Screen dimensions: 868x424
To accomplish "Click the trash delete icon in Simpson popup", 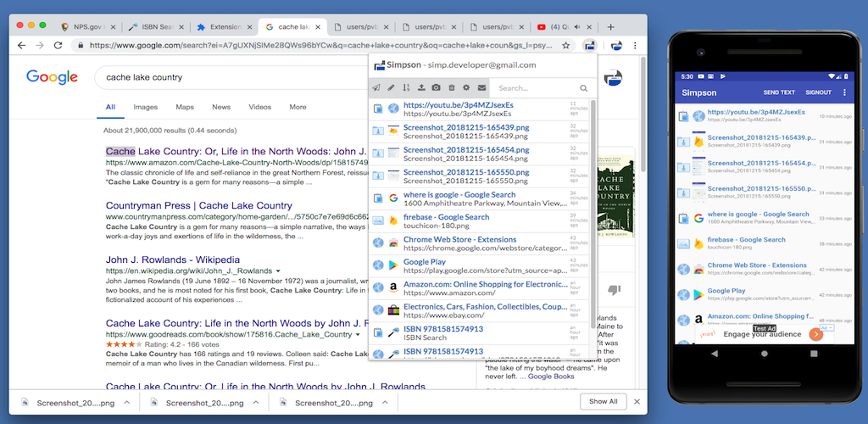I will 451,87.
